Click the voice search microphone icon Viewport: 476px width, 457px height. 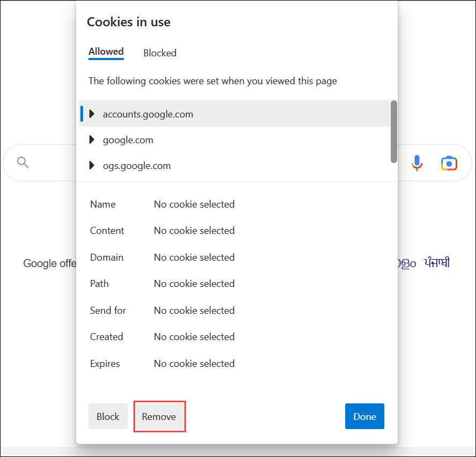[417, 163]
